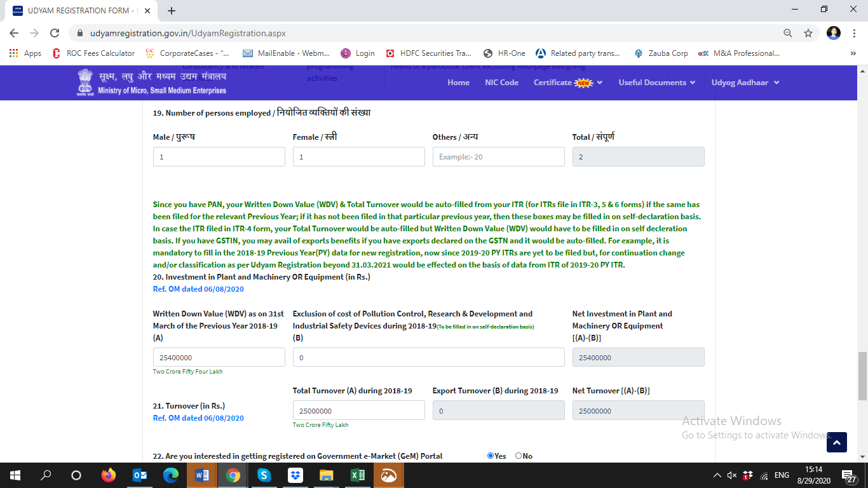Launch Skype from the taskbar
Screen dimensions: 868x488
pos(264,475)
